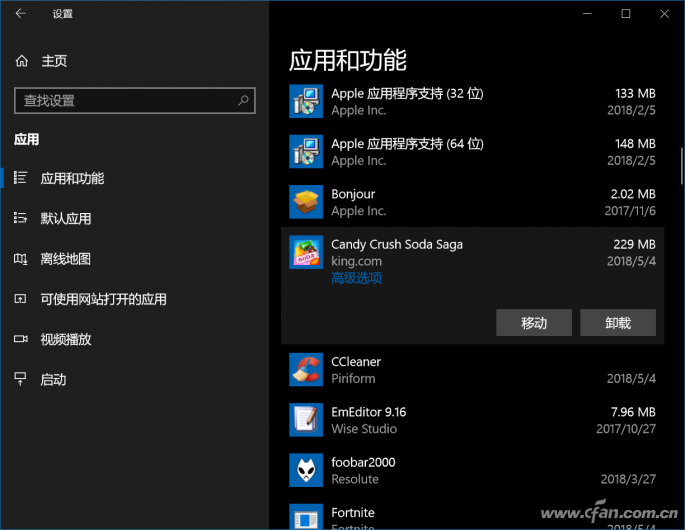The image size is (685, 530).
Task: Select the foobar2000 entry
Action: [363, 462]
